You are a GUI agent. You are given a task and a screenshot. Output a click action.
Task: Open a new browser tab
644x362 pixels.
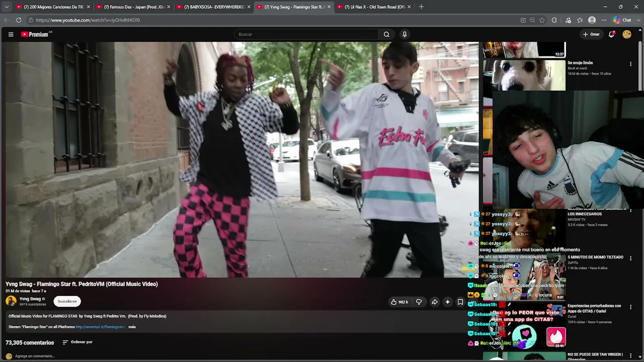click(421, 7)
